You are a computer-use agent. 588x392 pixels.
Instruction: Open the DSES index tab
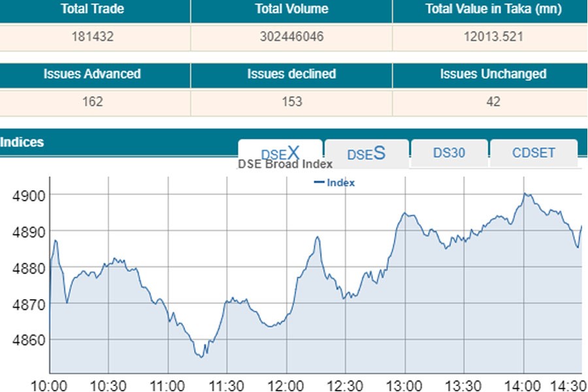point(367,154)
